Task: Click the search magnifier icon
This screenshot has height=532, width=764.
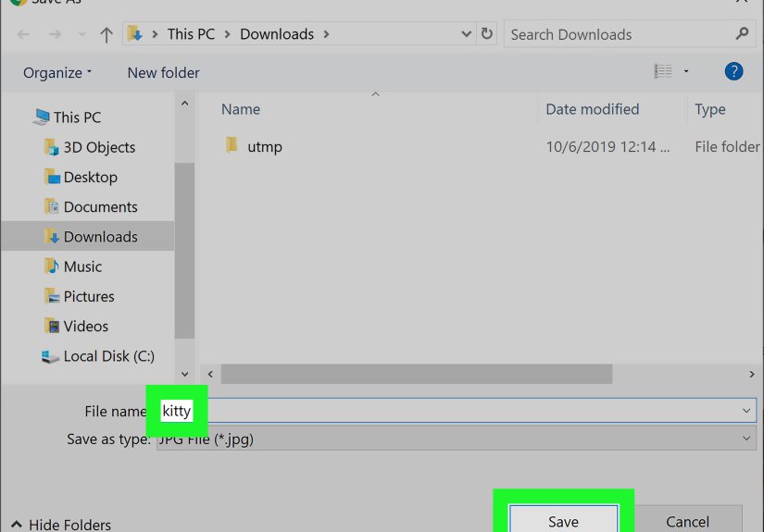Action: (742, 33)
